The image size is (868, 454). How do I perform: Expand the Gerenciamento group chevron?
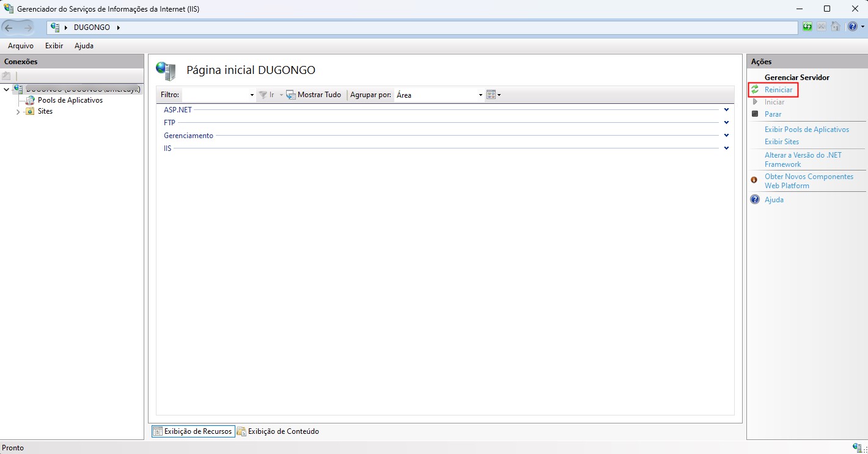click(726, 136)
